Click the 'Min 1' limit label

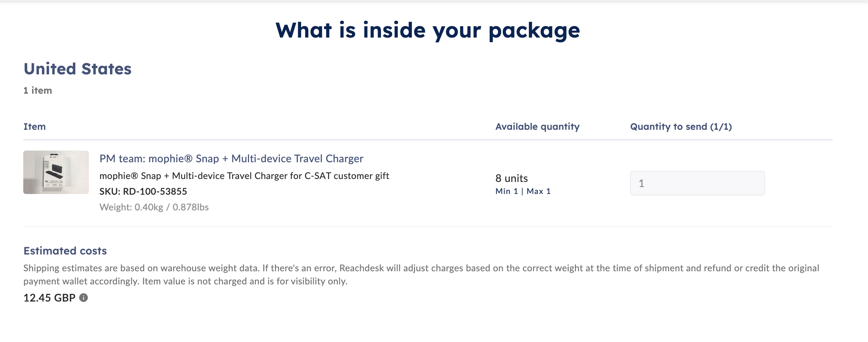[506, 191]
